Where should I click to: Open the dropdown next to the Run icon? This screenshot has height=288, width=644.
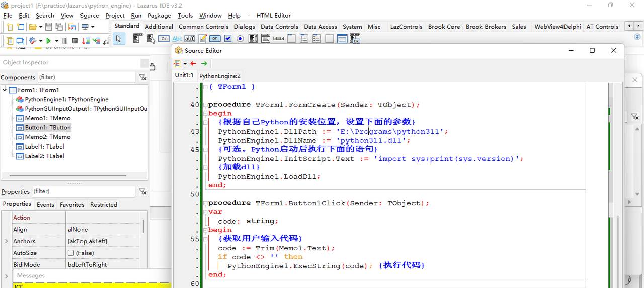56,41
